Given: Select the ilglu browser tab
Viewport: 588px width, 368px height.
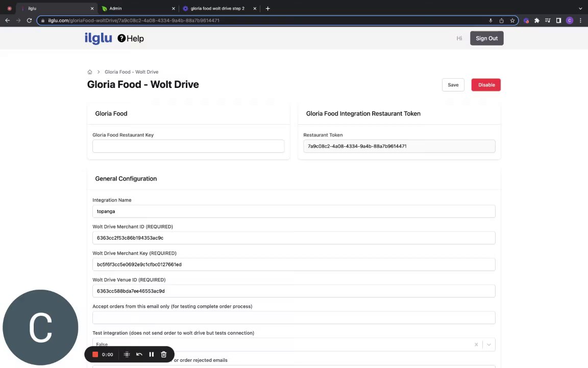Looking at the screenshot, I should [x=56, y=8].
